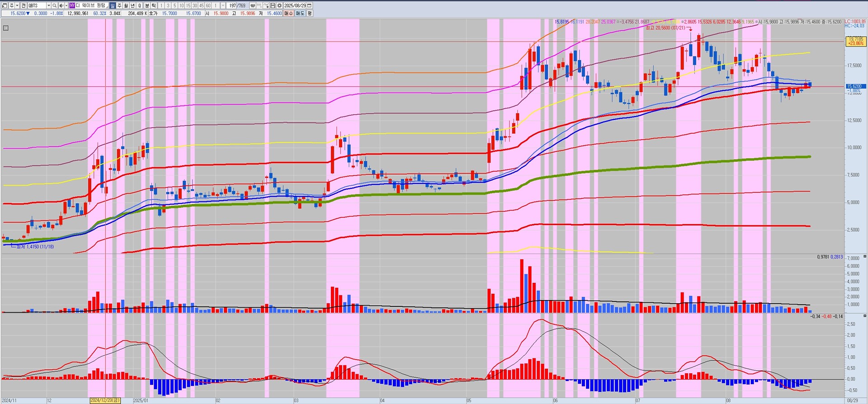The width and height of the screenshot is (868, 404).
Task: Switch chart to minute (분) period
Action: (x=147, y=5)
